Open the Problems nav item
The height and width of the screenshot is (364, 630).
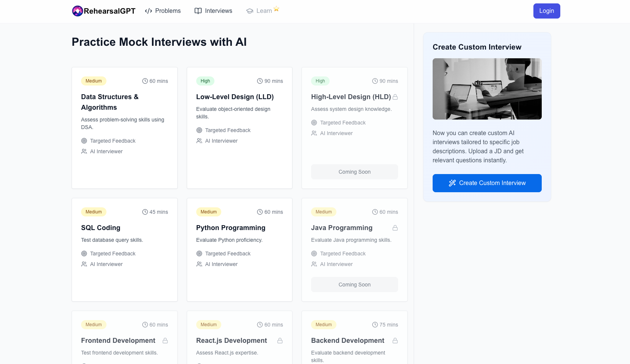[x=163, y=11]
